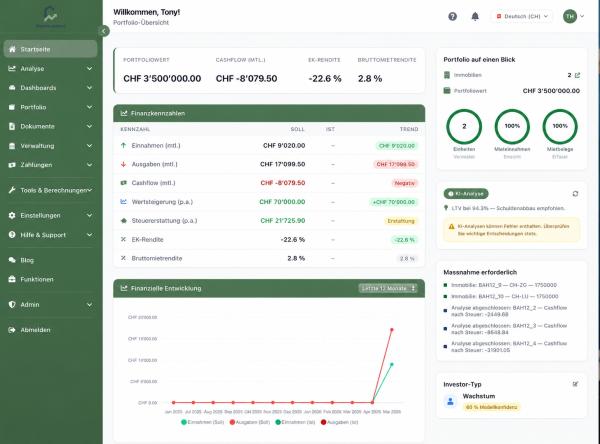This screenshot has width=600, height=444.
Task: Expand the Einstellungen menu chevron
Action: (89, 215)
